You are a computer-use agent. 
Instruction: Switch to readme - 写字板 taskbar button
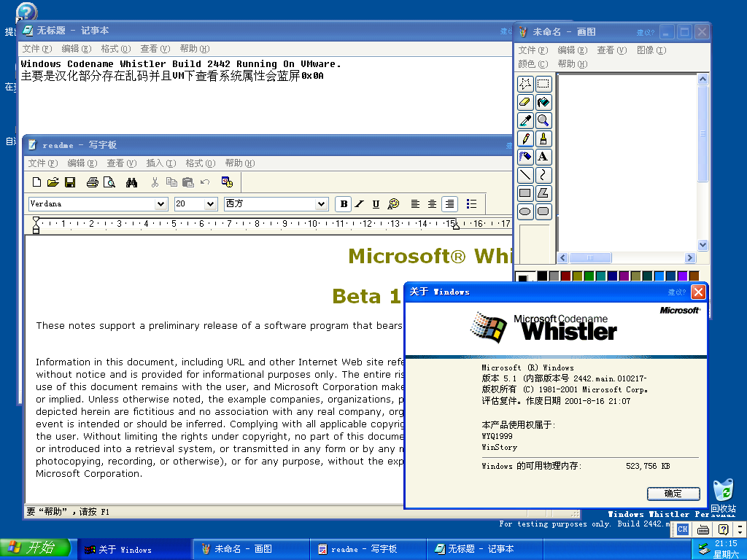coord(368,550)
